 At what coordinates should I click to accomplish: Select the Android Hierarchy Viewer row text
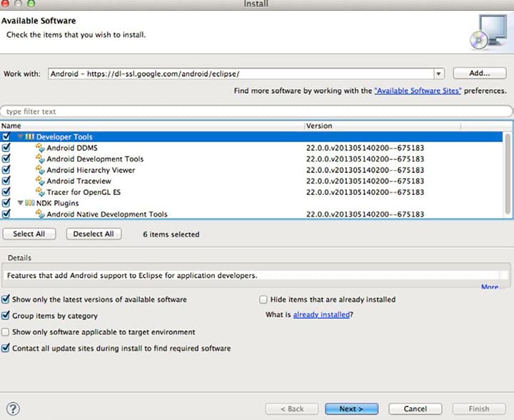coord(91,170)
